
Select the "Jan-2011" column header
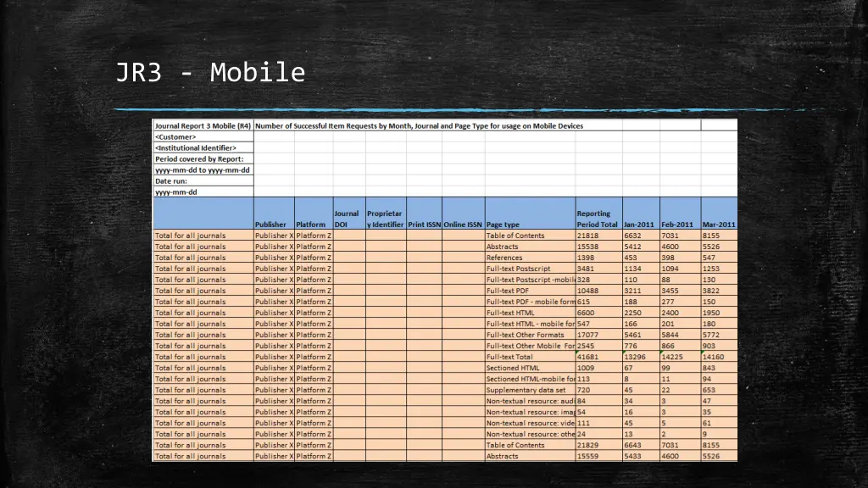(x=641, y=213)
